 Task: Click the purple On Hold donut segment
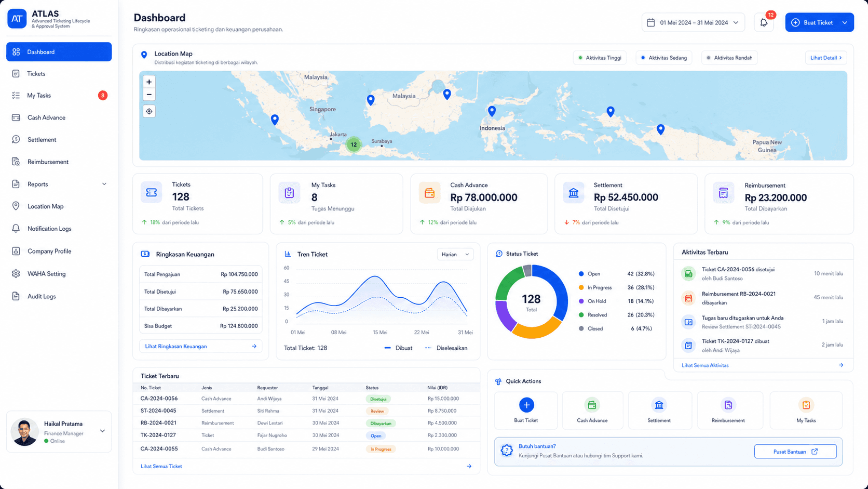(504, 315)
